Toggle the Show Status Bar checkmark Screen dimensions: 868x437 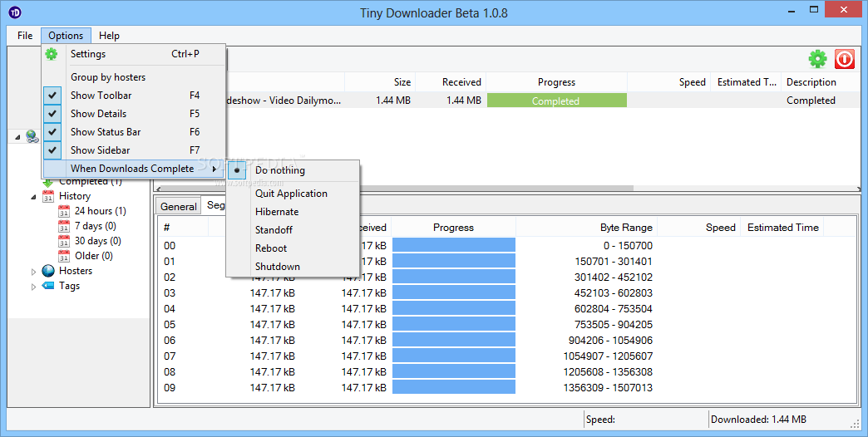[52, 131]
